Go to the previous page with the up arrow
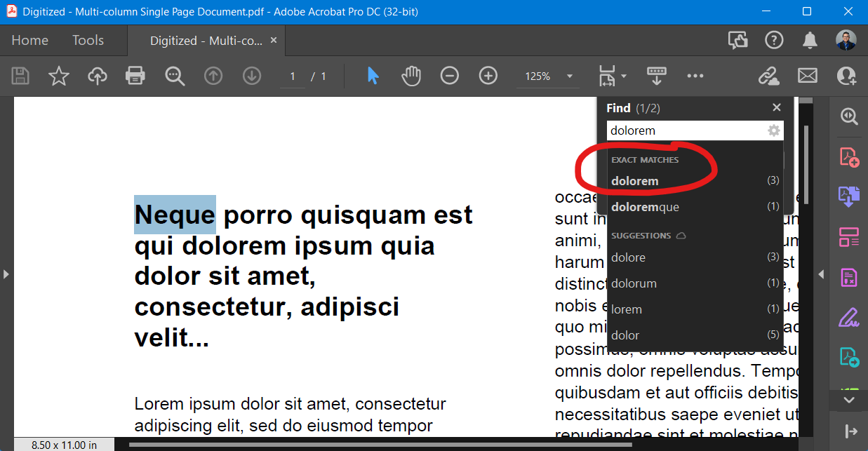Screen dimensions: 868x451 click(x=213, y=76)
